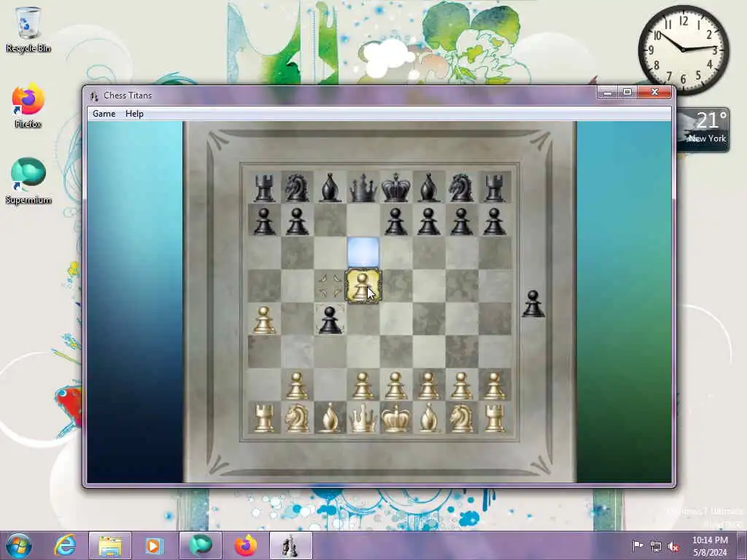Select the black rook on h8
Viewport: 747px width, 560px height.
click(x=495, y=187)
